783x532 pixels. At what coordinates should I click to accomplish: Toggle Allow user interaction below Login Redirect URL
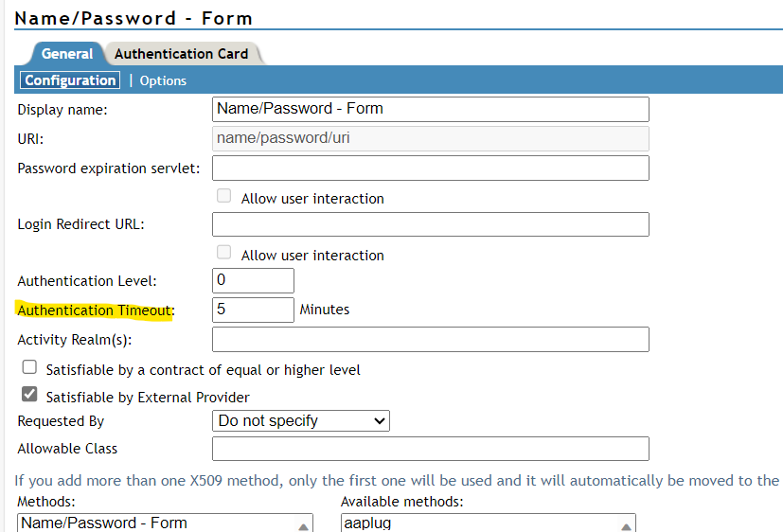[x=224, y=253]
